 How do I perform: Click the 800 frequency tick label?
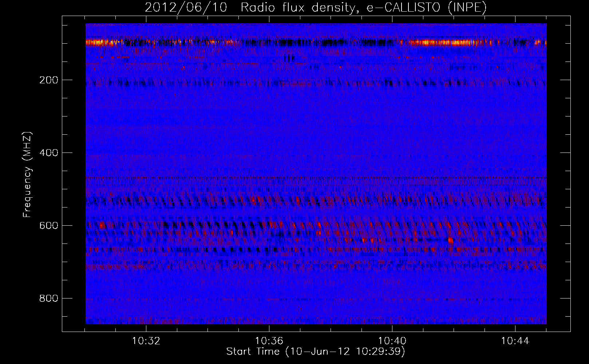click(x=49, y=298)
